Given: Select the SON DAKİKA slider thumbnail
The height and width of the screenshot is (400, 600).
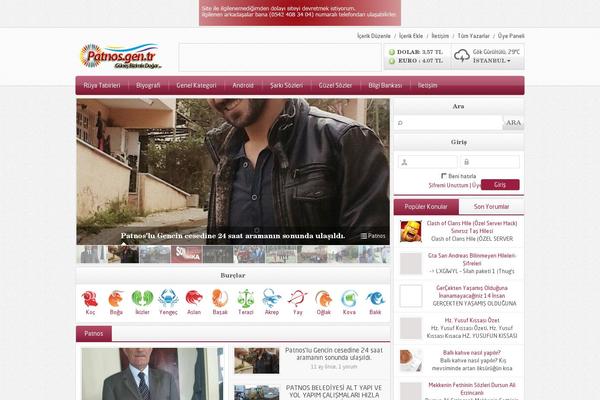Looking at the screenshot, I should [186, 254].
